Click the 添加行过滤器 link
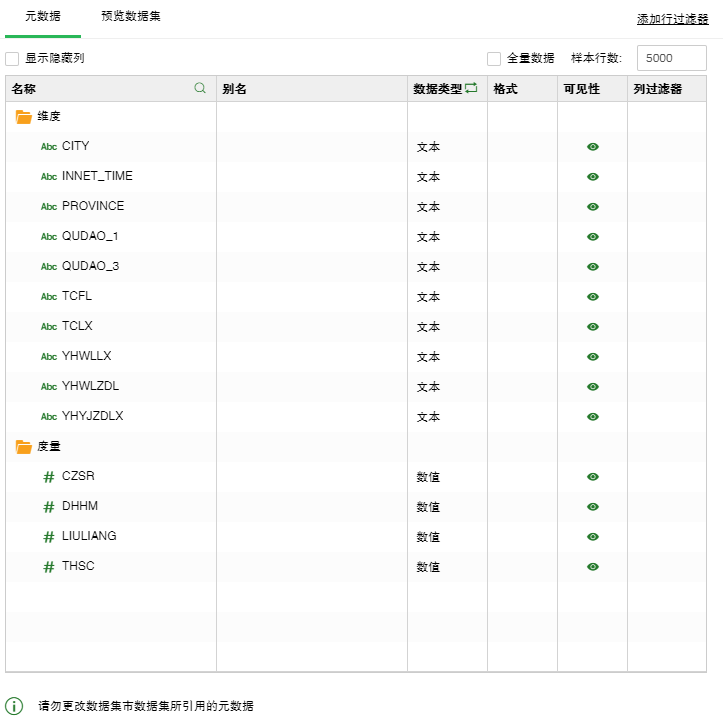This screenshot has width=723, height=723. pos(672,19)
